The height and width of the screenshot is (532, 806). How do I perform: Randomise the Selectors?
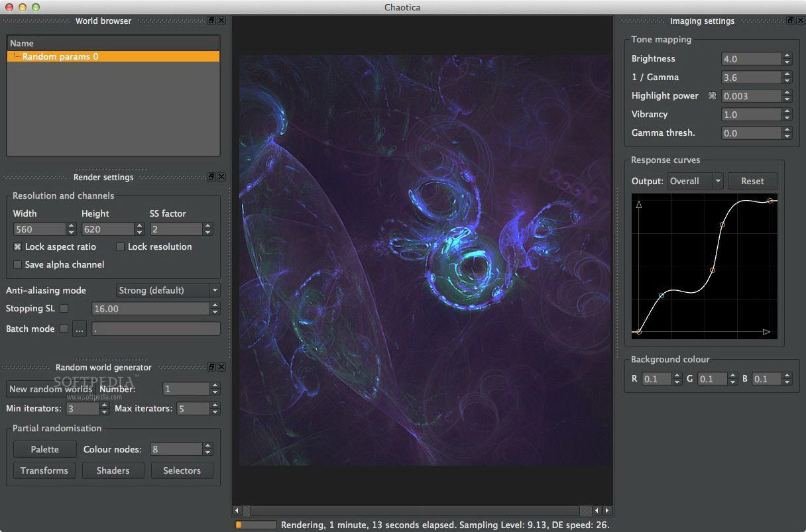click(x=182, y=470)
